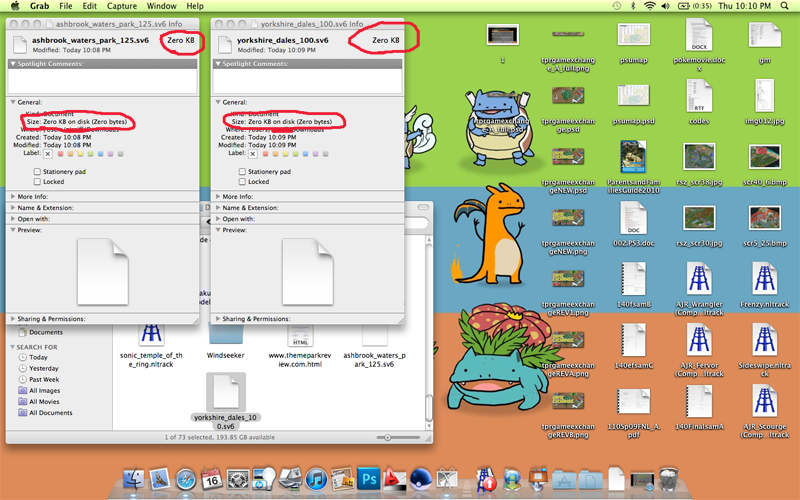This screenshot has width=800, height=500.
Task: Select Today search in Finder sidebar
Action: (x=33, y=357)
